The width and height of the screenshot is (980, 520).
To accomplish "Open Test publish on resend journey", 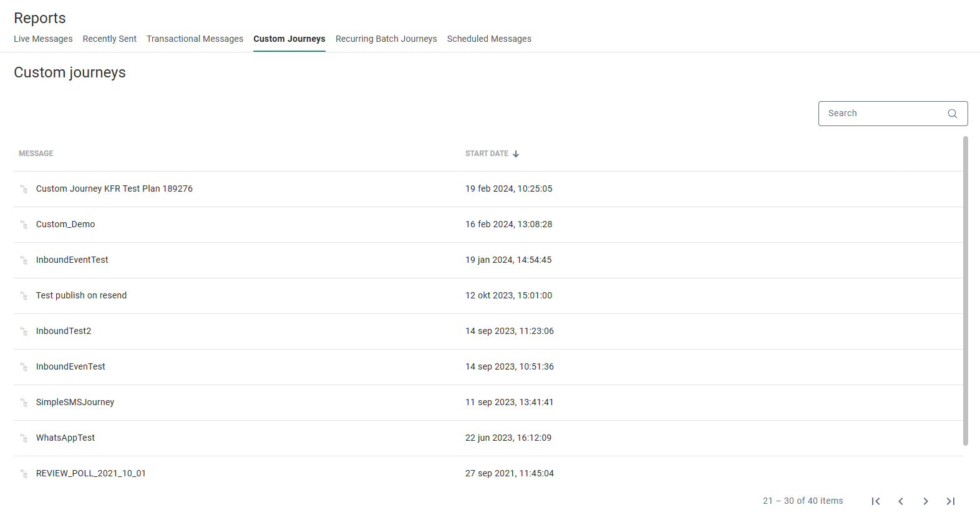I will (x=81, y=295).
